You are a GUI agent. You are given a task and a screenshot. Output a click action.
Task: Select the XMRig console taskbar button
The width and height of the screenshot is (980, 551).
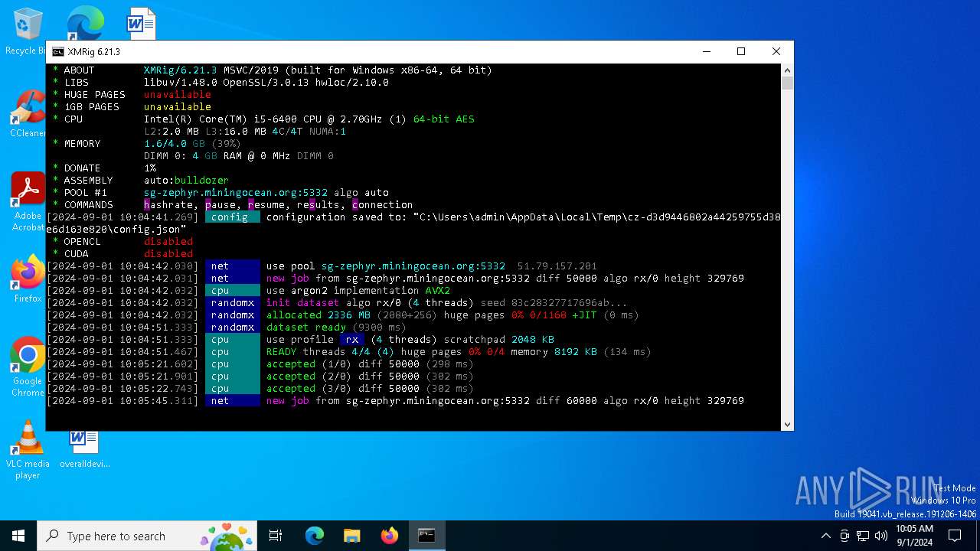426,536
